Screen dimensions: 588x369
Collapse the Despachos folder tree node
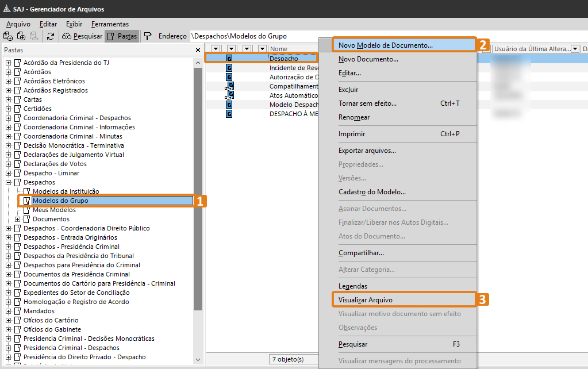coord(8,182)
